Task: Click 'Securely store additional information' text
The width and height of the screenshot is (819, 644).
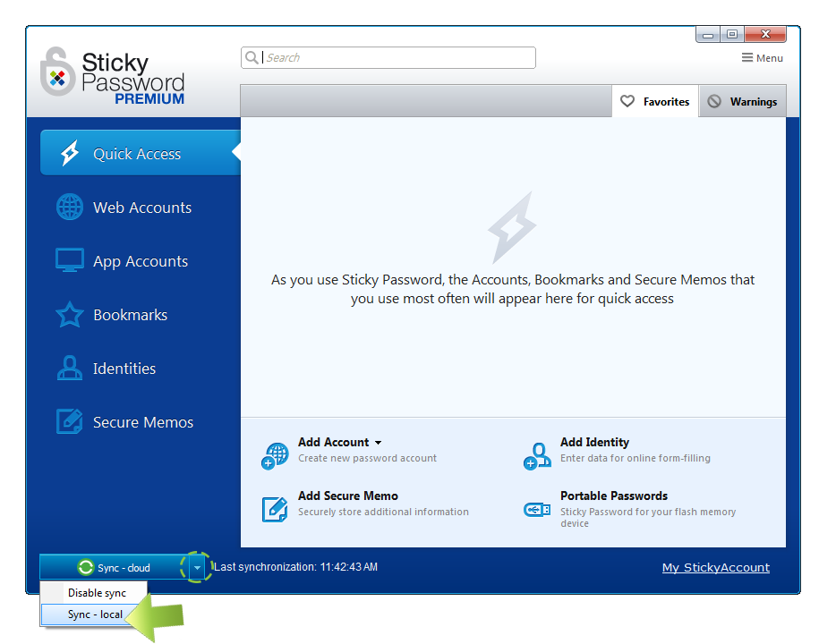Action: 383,512
